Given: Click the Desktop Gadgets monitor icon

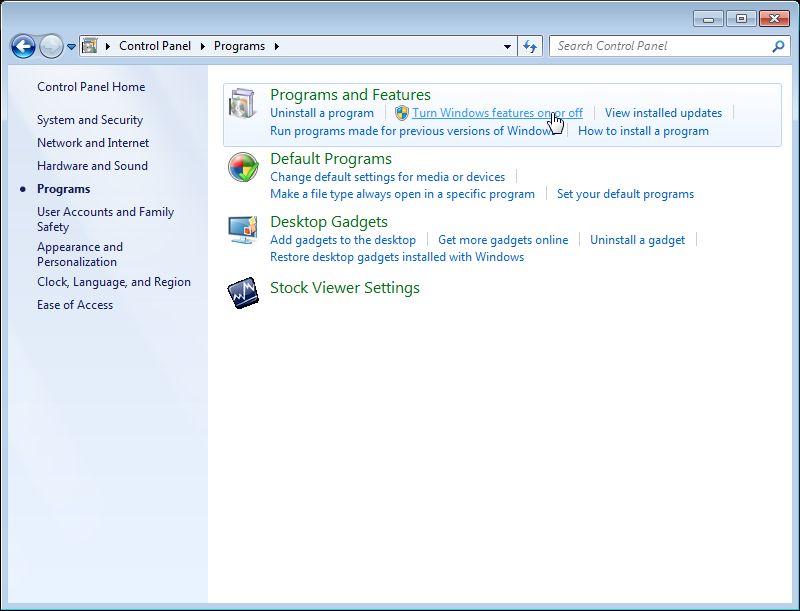Looking at the screenshot, I should point(243,231).
